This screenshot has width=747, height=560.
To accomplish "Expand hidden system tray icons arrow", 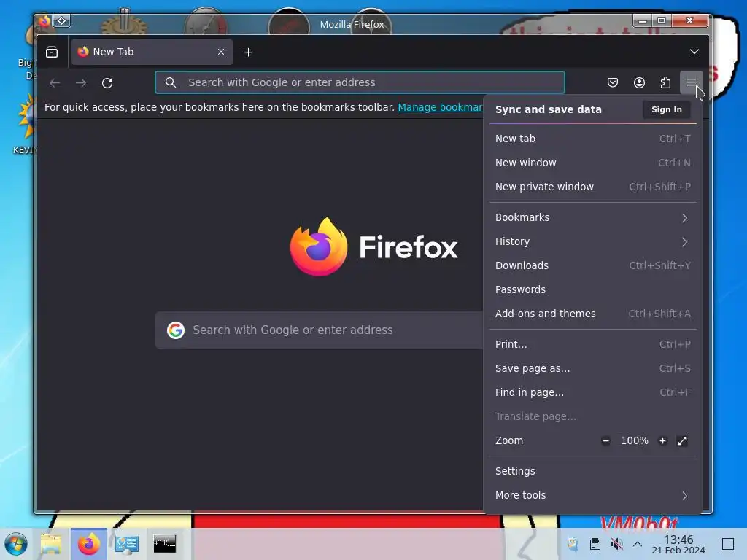I will pos(638,544).
